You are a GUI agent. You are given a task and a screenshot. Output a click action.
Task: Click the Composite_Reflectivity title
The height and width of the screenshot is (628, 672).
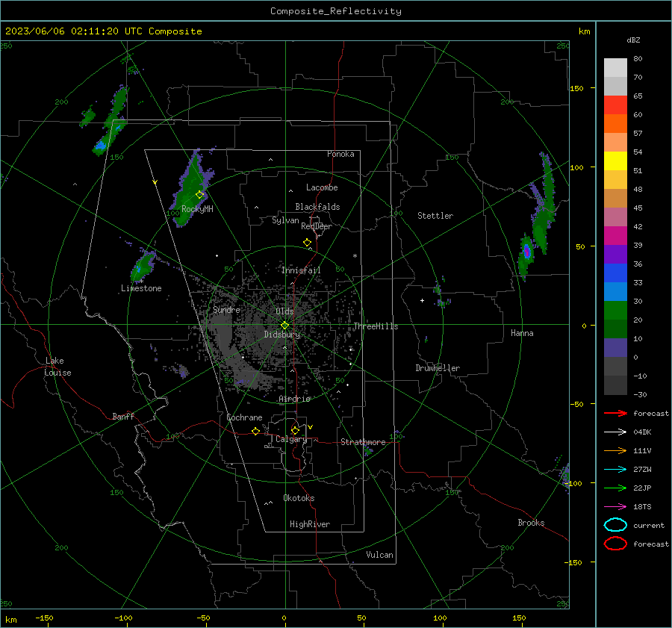pos(335,11)
